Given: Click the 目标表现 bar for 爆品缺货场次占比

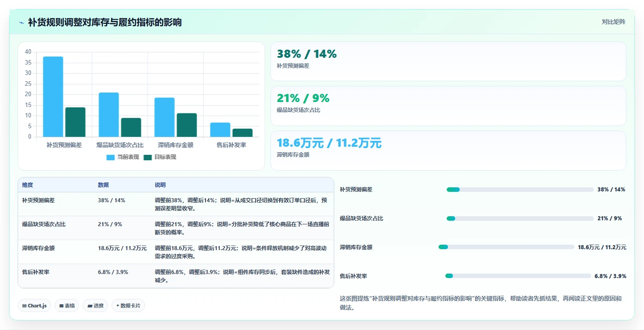Looking at the screenshot, I should click(x=131, y=127).
